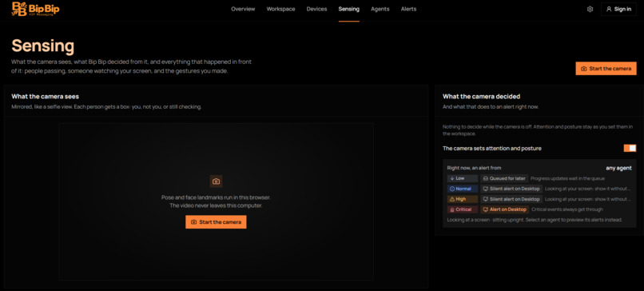Click the camera video preview area

coord(216,201)
